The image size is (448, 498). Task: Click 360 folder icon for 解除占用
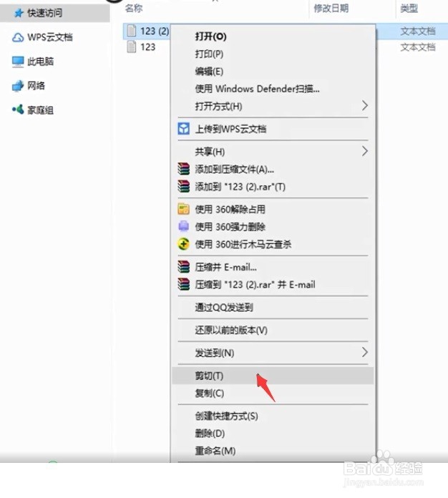[184, 210]
